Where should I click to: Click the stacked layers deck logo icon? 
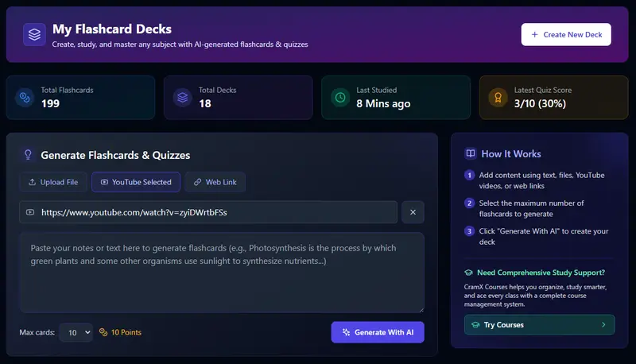tap(33, 35)
